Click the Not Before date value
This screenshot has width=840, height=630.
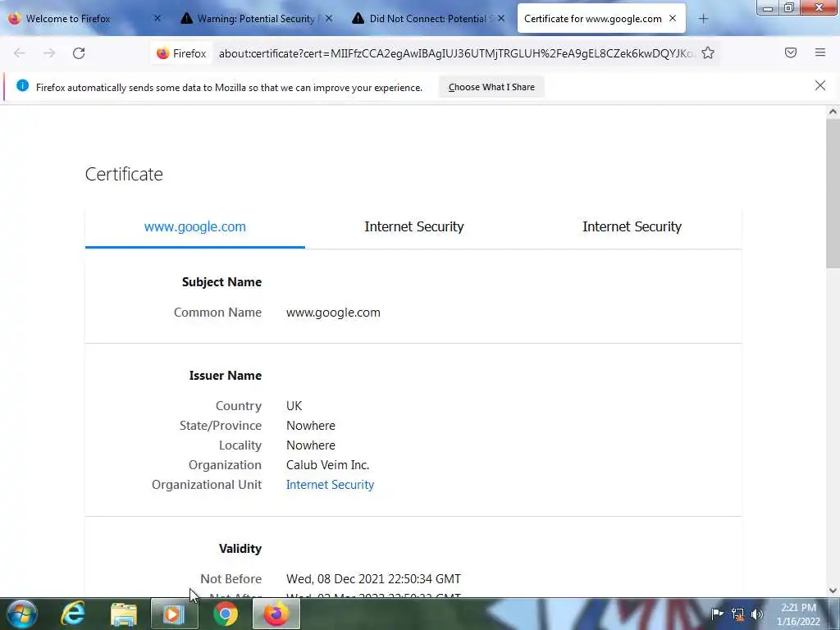coord(373,578)
